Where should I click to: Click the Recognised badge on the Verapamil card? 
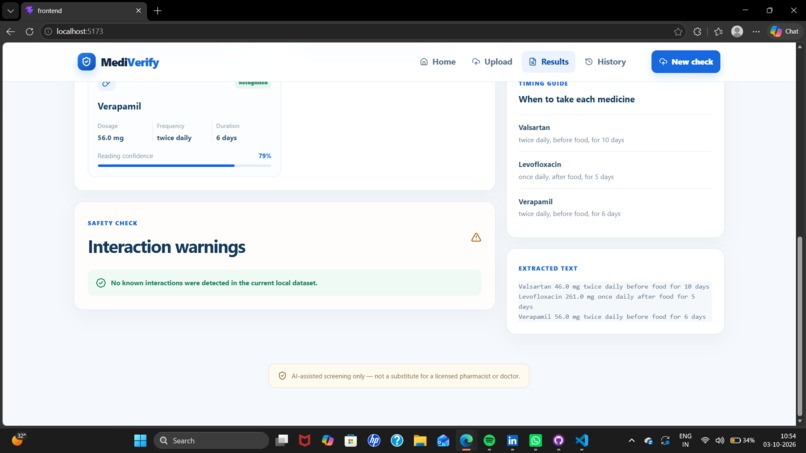point(253,83)
